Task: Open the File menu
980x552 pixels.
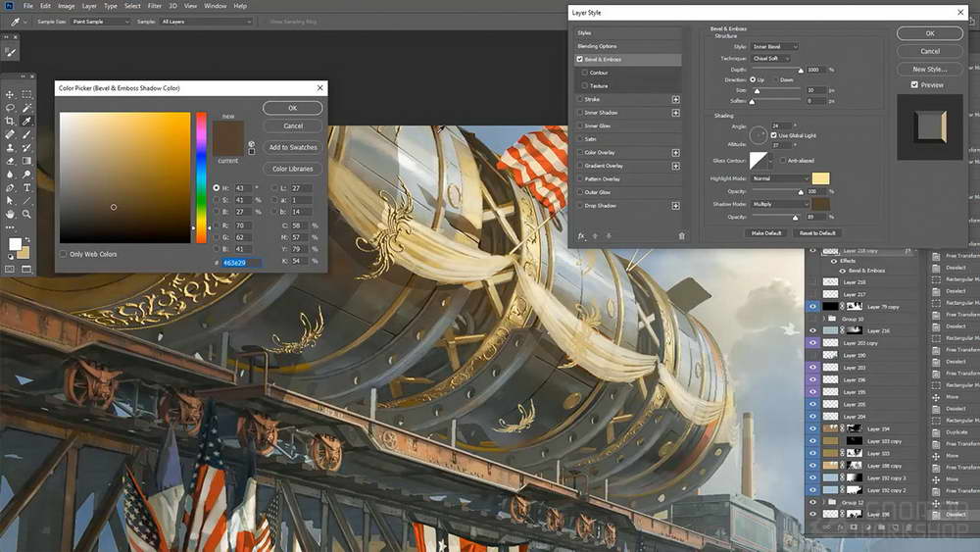Action: coord(28,6)
